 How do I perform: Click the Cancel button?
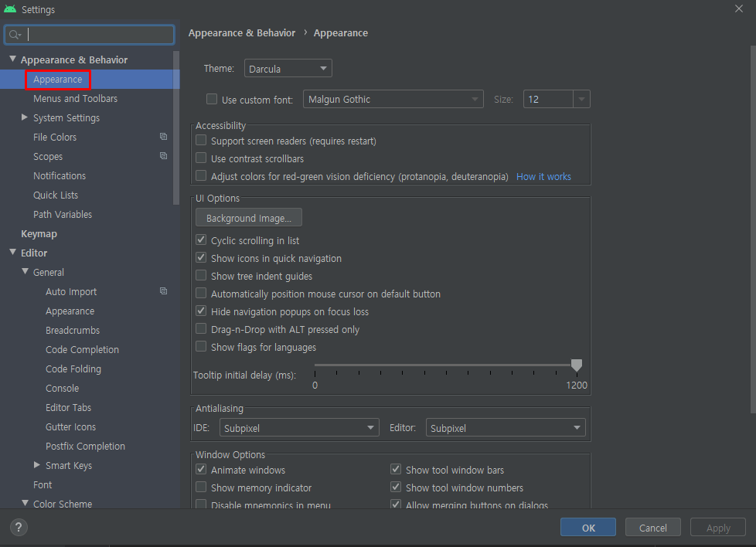(653, 527)
